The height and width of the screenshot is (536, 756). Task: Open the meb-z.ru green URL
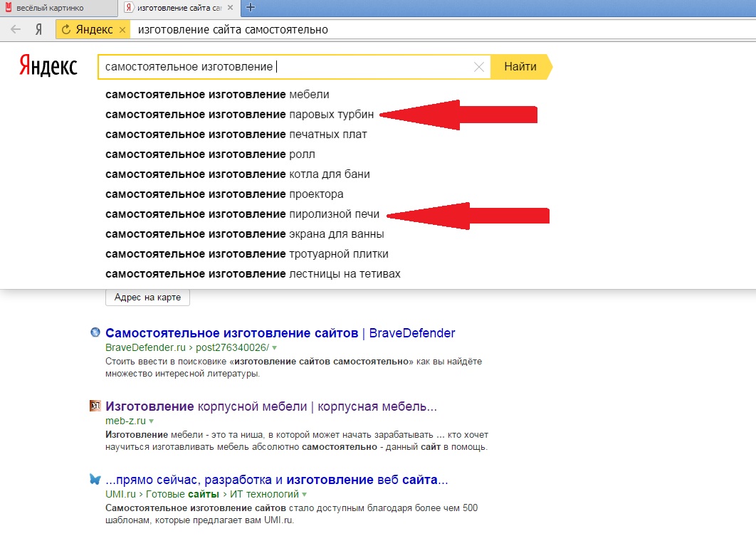click(x=125, y=421)
